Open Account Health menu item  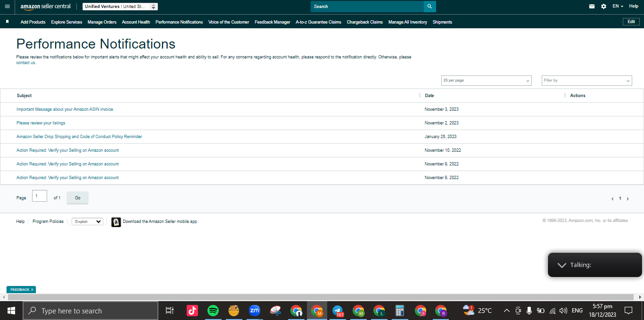click(136, 22)
